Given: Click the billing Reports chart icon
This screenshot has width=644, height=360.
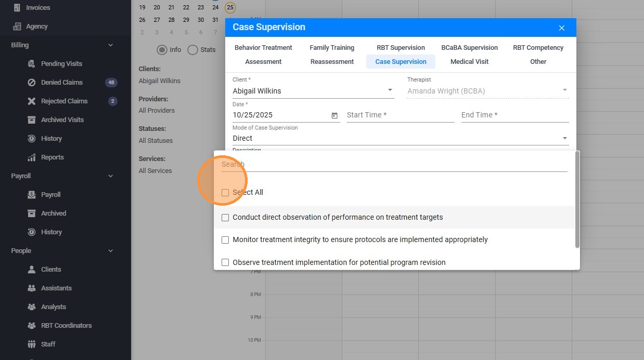Looking at the screenshot, I should coord(32,157).
